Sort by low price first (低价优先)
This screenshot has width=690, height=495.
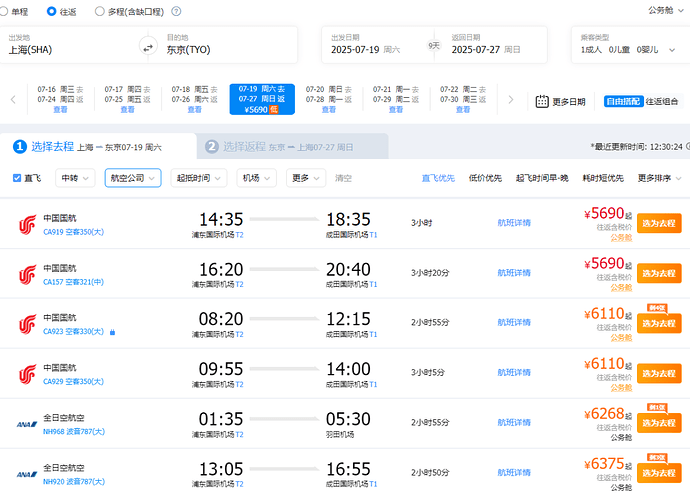(485, 178)
